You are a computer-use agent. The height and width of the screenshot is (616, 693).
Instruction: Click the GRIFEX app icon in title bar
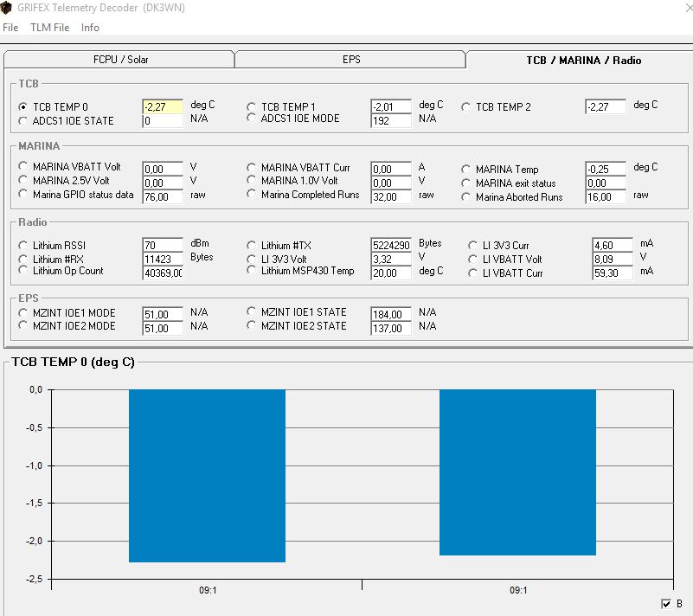click(6, 8)
